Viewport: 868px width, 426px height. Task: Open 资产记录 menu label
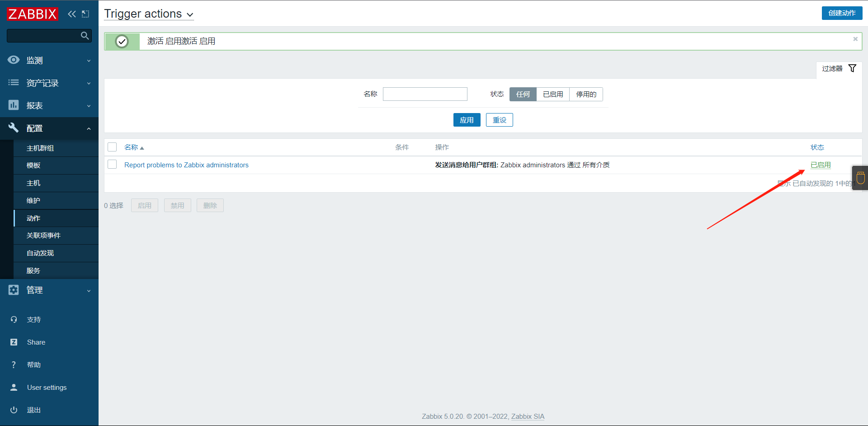tap(42, 83)
